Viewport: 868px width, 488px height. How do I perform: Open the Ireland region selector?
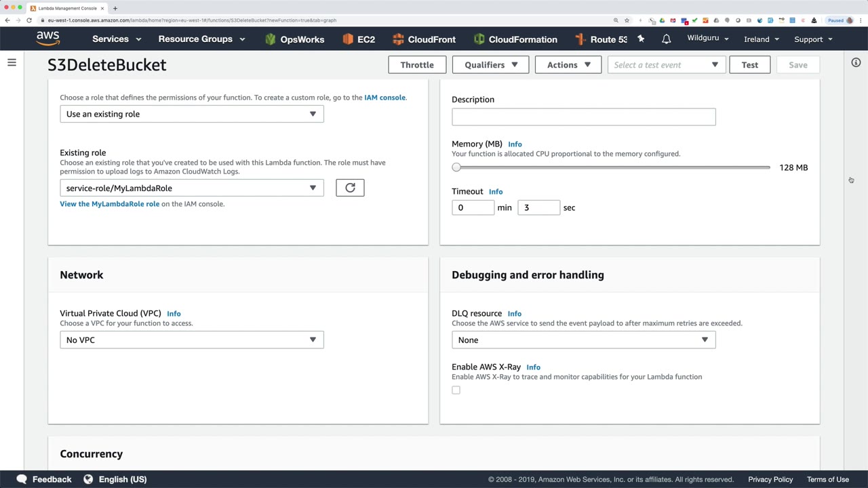pos(762,39)
